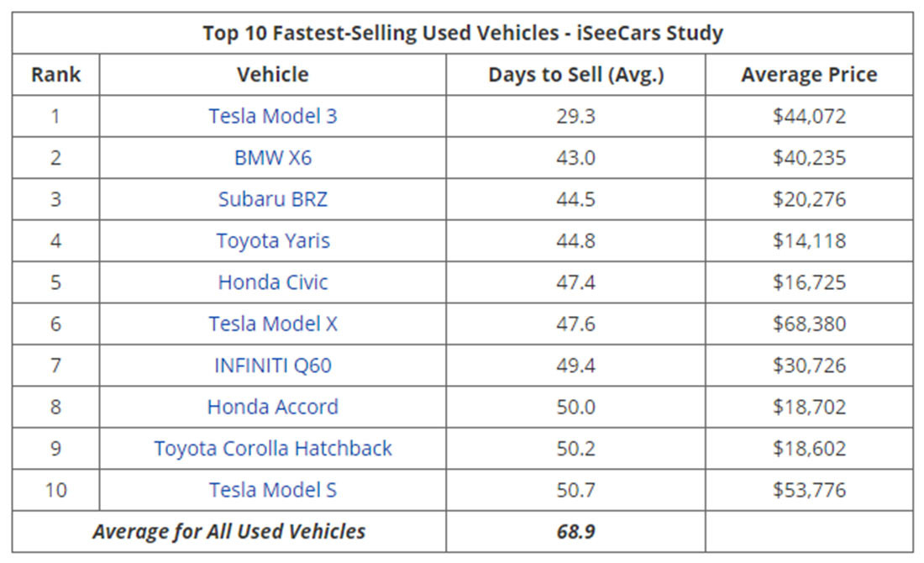Open the Honda Accord link
The height and width of the screenshot is (563, 924).
pyautogui.click(x=273, y=408)
